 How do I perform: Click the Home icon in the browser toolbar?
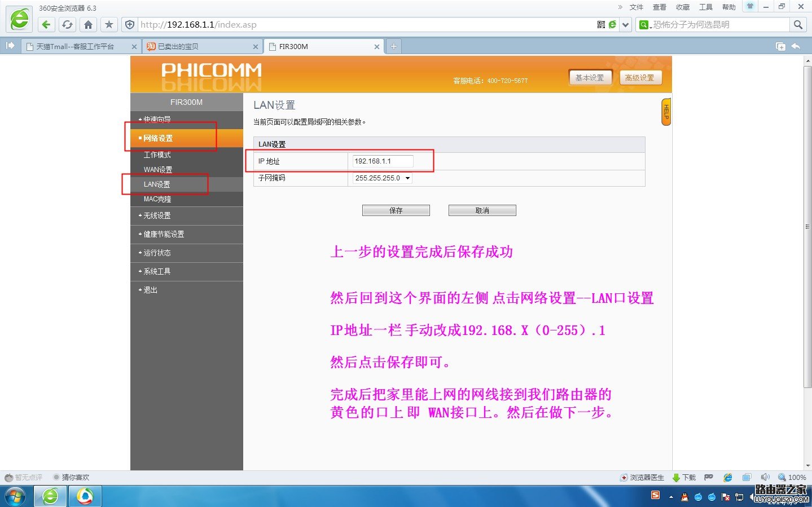point(88,24)
